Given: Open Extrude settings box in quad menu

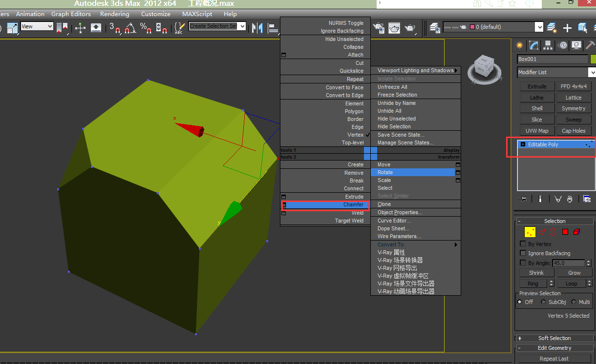Looking at the screenshot, I should click(284, 197).
